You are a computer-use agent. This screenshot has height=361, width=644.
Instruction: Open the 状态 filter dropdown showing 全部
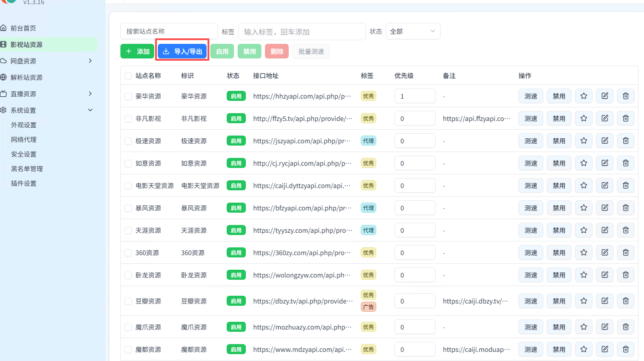(413, 31)
